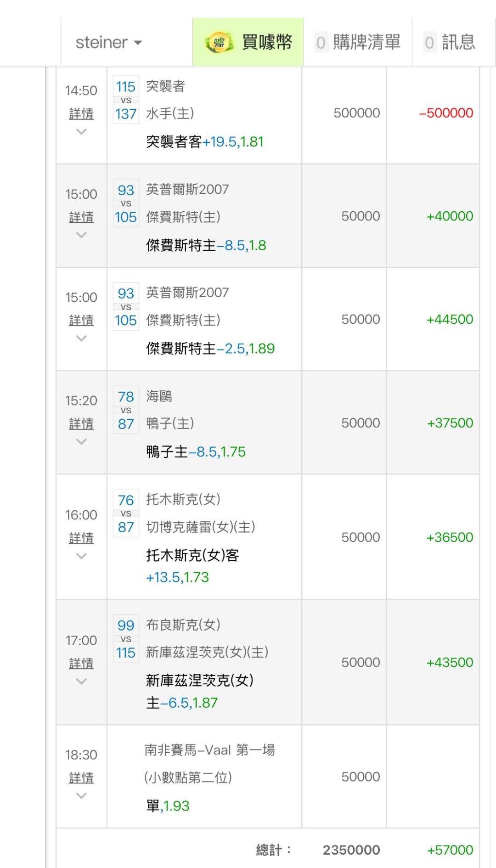Click 詳情 link for 14:50 match
496x868 pixels.
(x=81, y=113)
